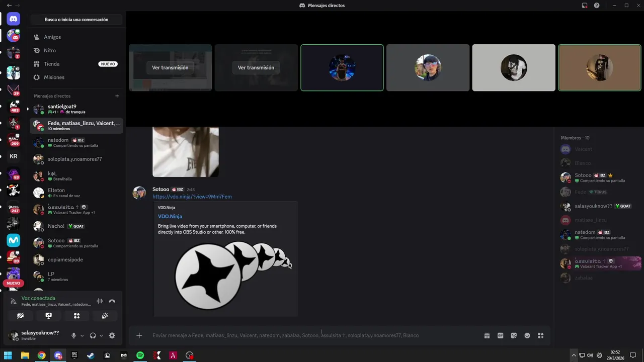Open the inbox icon in title bar

[x=585, y=6]
